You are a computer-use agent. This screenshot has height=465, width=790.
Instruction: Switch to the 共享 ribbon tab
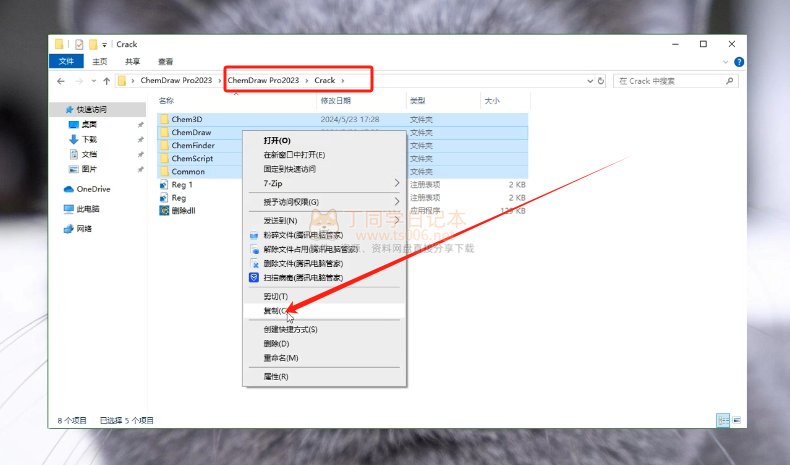(x=133, y=61)
